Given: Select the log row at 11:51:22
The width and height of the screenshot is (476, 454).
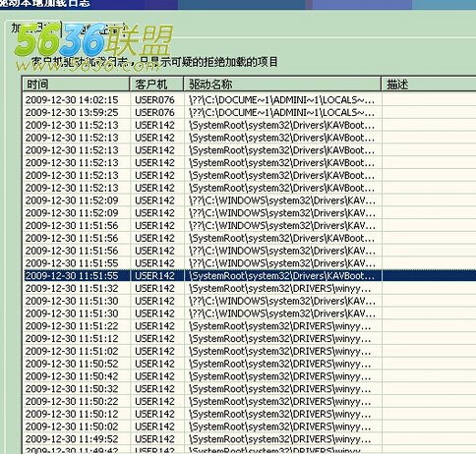Looking at the screenshot, I should (250, 326).
